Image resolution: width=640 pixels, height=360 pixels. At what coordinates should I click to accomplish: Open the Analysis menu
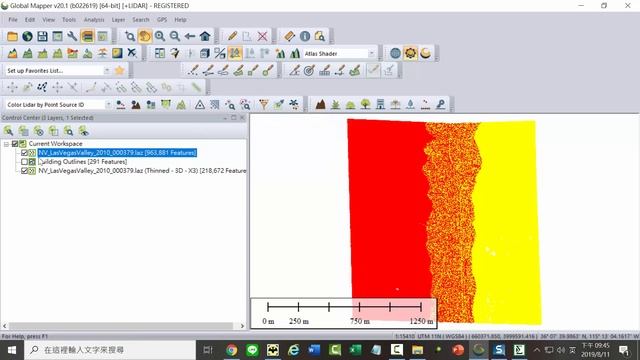94,20
